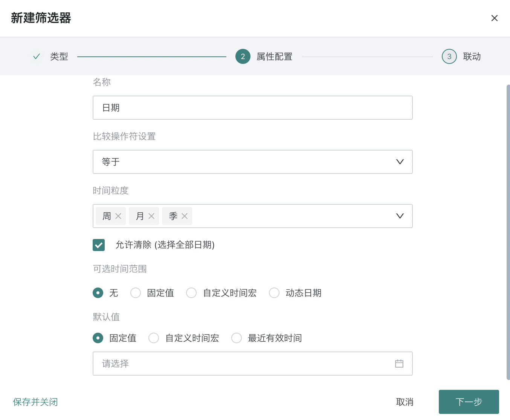Screen dimensions: 510x420
Task: Select the 最近有效时间 radio option
Action: click(x=237, y=338)
